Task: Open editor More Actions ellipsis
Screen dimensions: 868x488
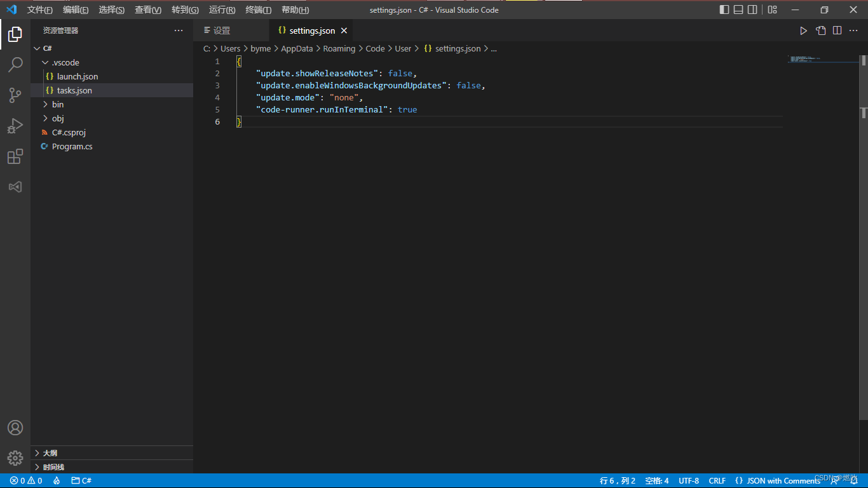Action: point(854,30)
